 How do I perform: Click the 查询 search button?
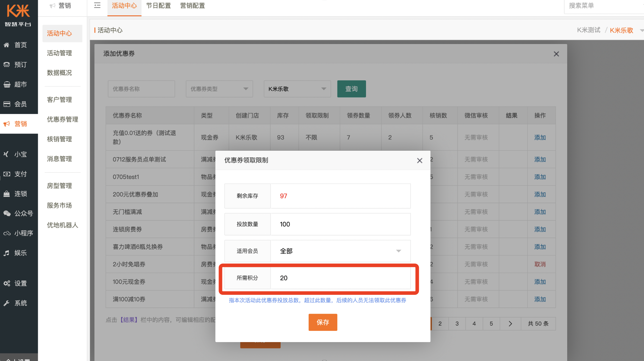352,89
